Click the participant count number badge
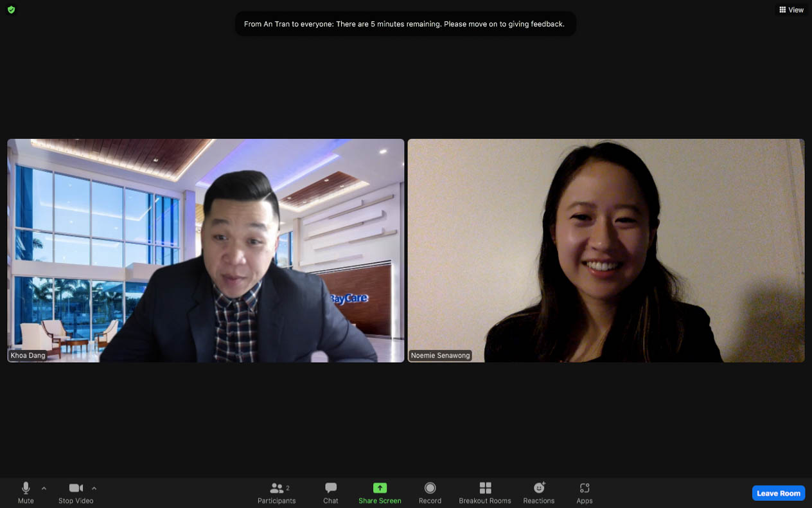Screen dimensions: 812x508 288,488
